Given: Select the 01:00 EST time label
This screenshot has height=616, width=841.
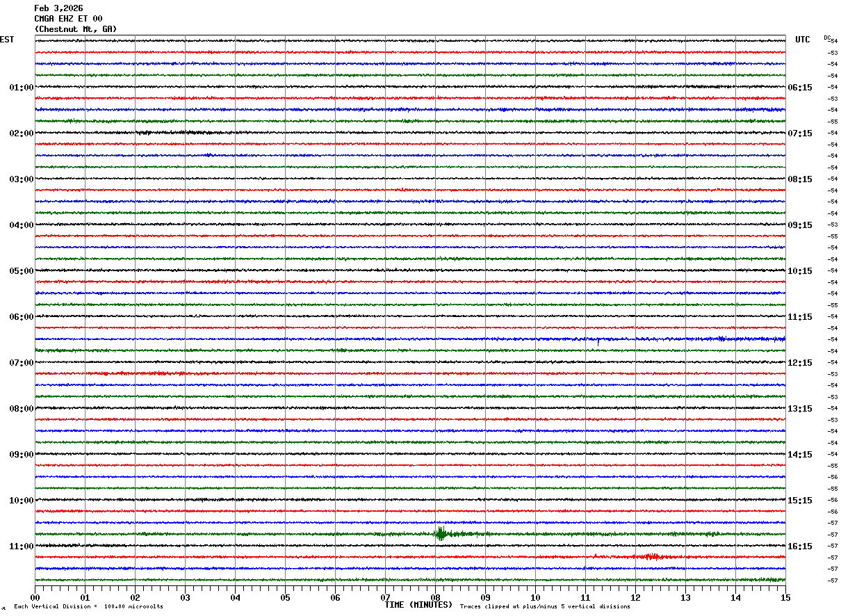Looking at the screenshot, I should pyautogui.click(x=22, y=88).
